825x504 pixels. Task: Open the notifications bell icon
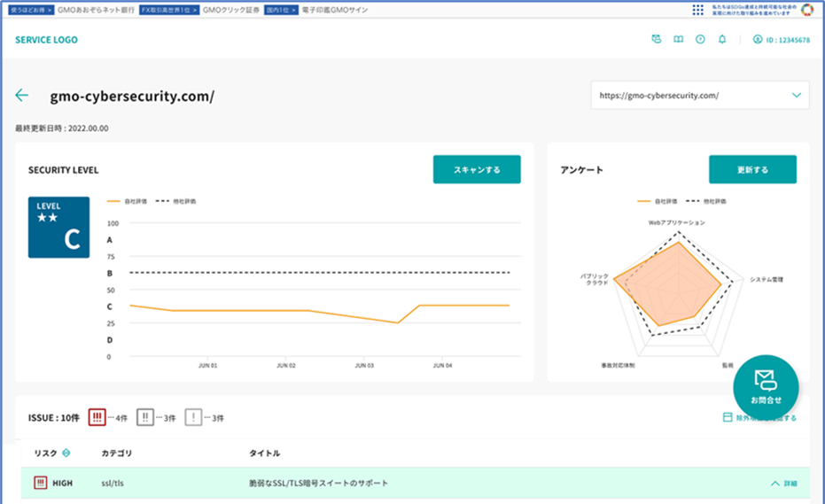point(722,40)
